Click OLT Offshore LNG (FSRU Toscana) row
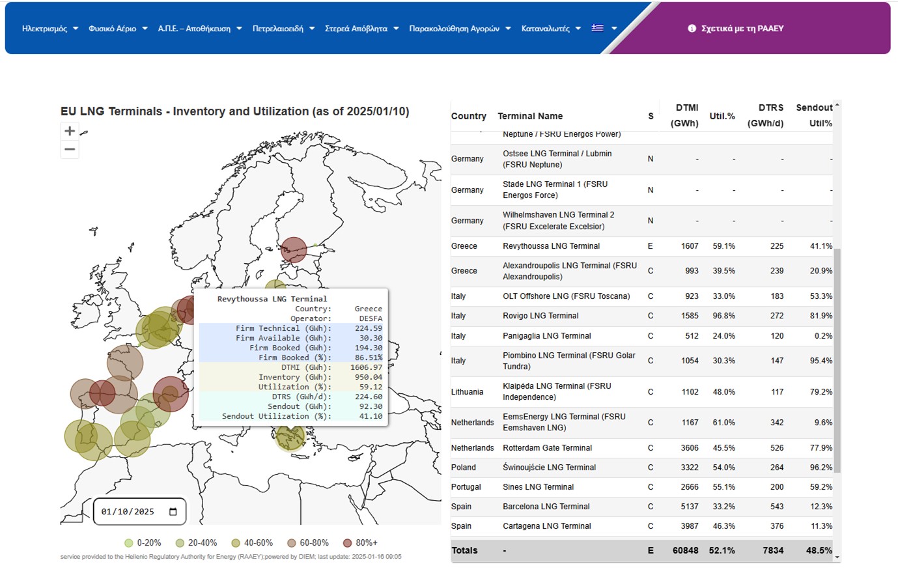 (641, 296)
